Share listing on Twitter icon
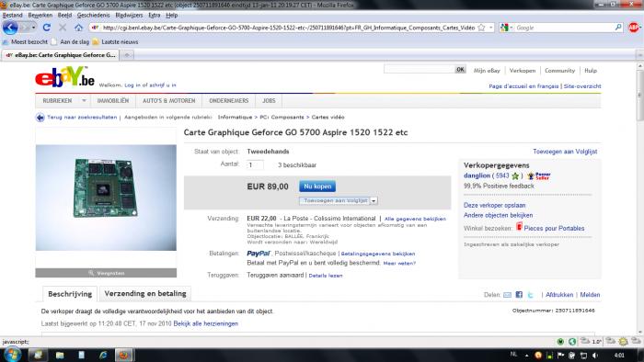The width and height of the screenshot is (644, 362). pos(530,295)
